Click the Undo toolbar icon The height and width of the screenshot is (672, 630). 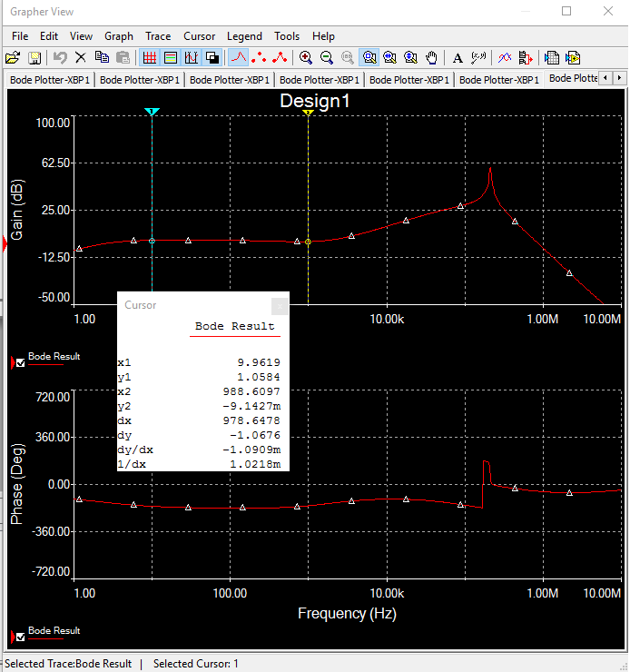click(60, 57)
